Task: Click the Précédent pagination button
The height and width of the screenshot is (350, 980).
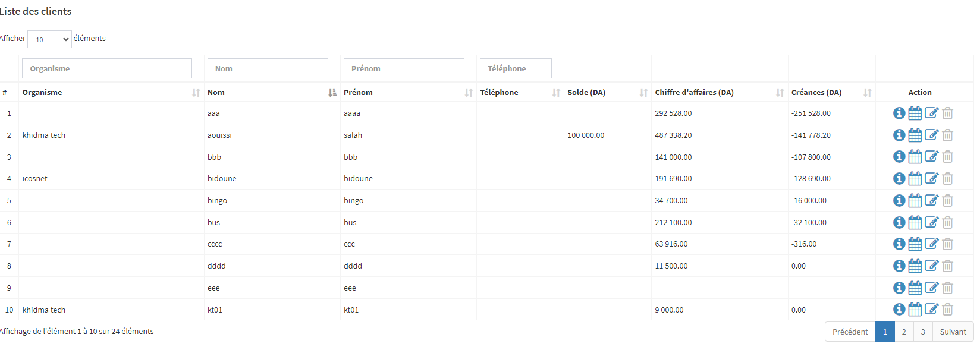Action: pyautogui.click(x=850, y=332)
